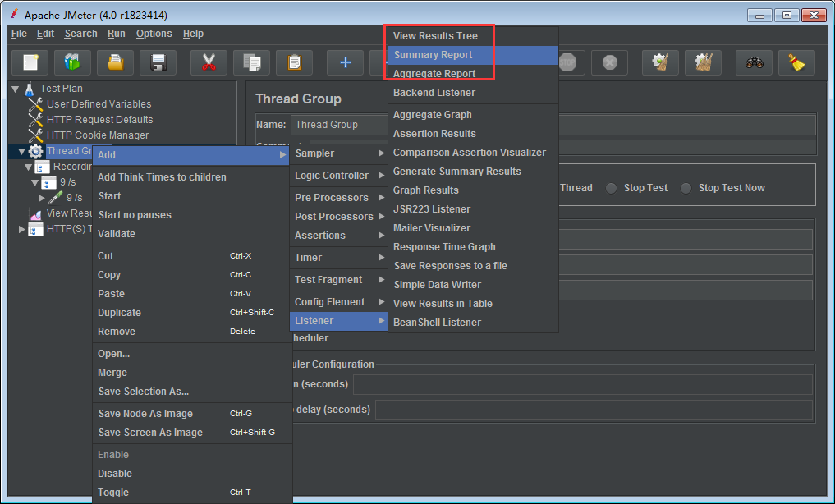Click the Shutdown round X toolbar icon

[610, 63]
